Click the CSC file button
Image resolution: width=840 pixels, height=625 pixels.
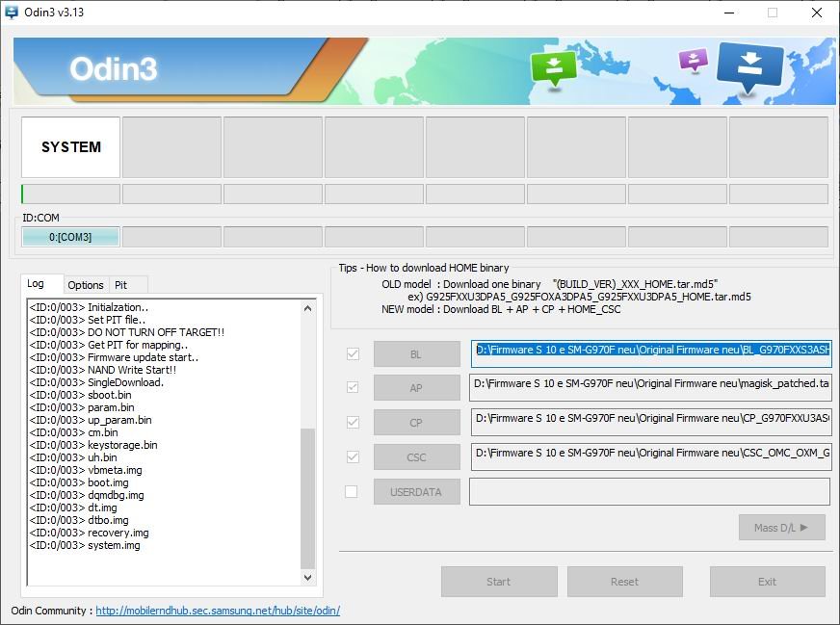(417, 457)
